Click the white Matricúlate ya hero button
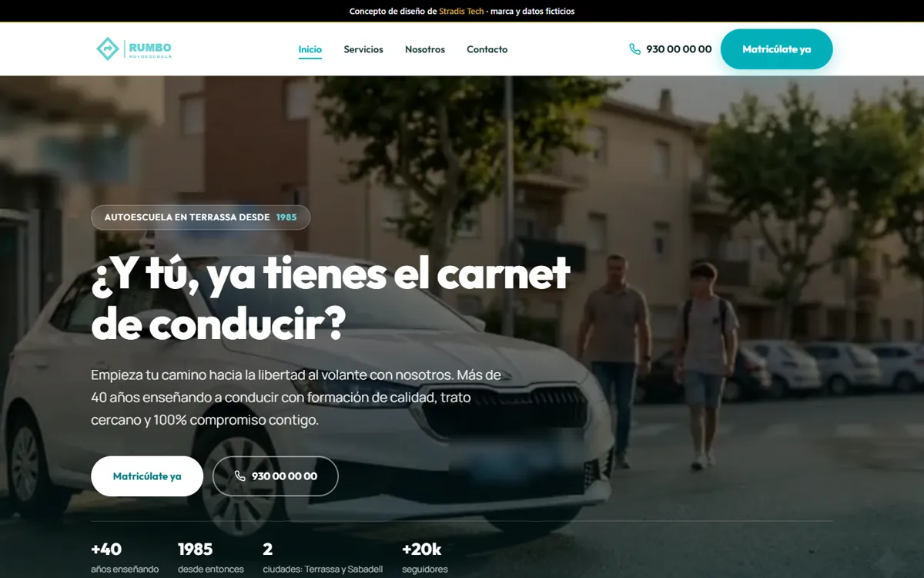 click(147, 476)
